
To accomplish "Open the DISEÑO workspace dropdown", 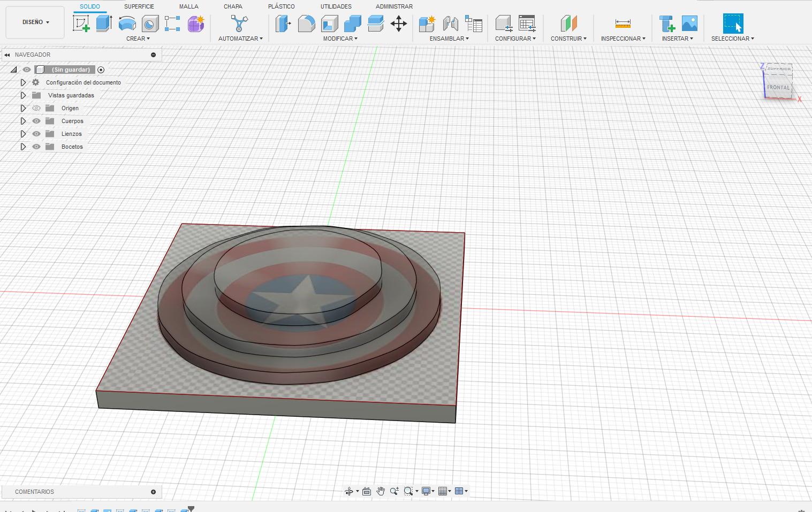I will [35, 22].
